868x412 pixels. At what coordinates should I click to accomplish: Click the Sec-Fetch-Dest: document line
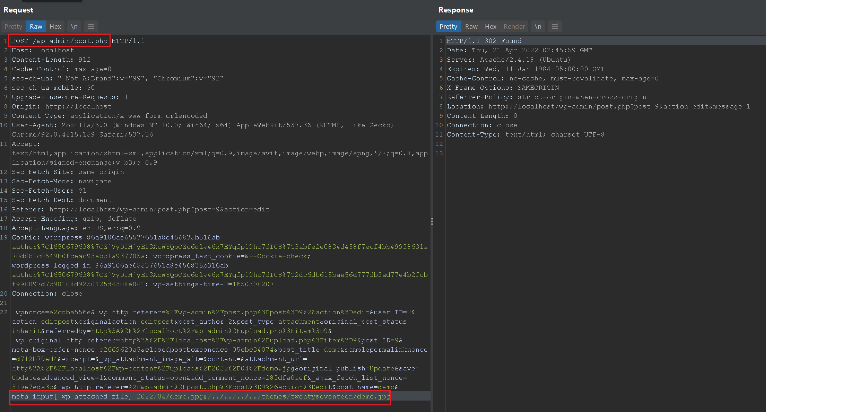pyautogui.click(x=61, y=200)
